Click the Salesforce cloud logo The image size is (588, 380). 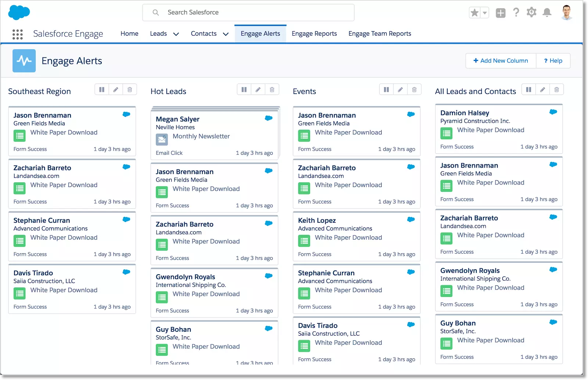point(19,12)
